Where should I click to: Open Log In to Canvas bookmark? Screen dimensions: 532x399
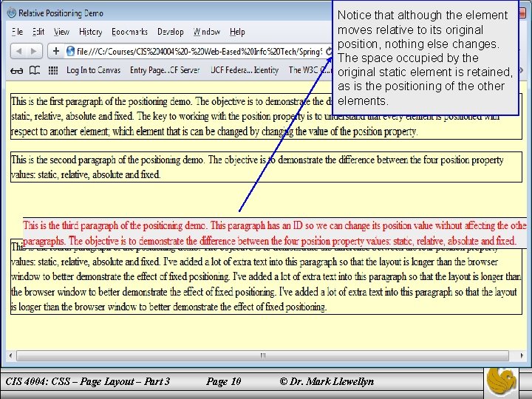[93, 70]
